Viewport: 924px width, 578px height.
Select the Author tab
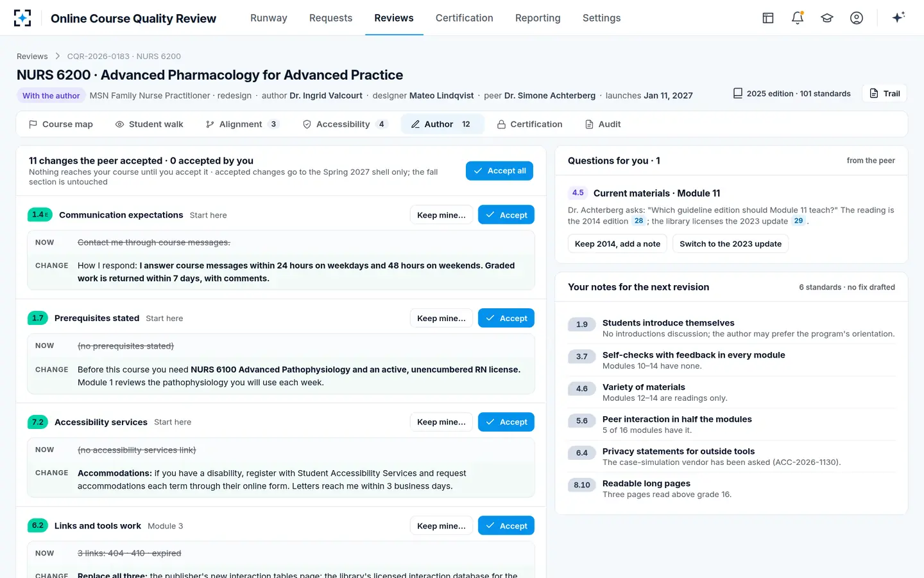[x=442, y=124]
